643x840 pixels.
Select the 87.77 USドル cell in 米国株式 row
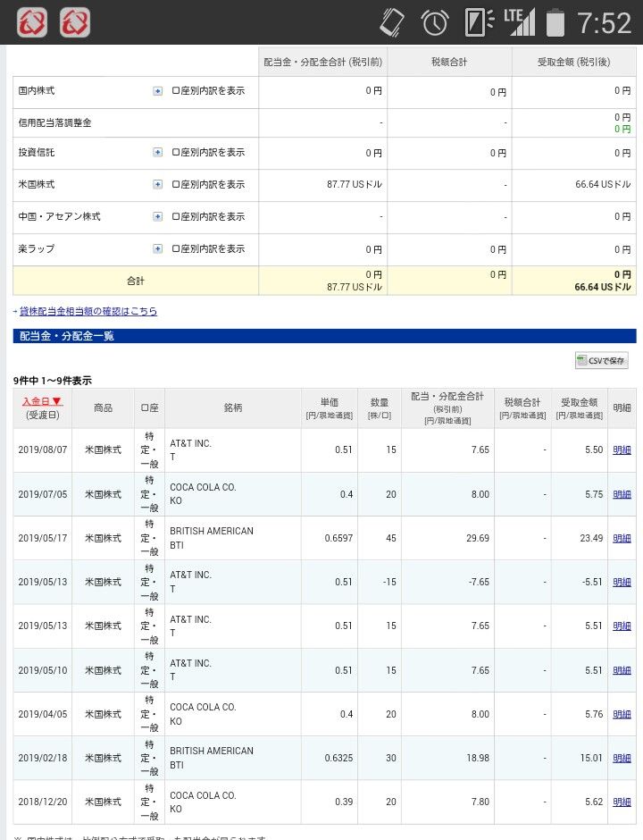322,185
